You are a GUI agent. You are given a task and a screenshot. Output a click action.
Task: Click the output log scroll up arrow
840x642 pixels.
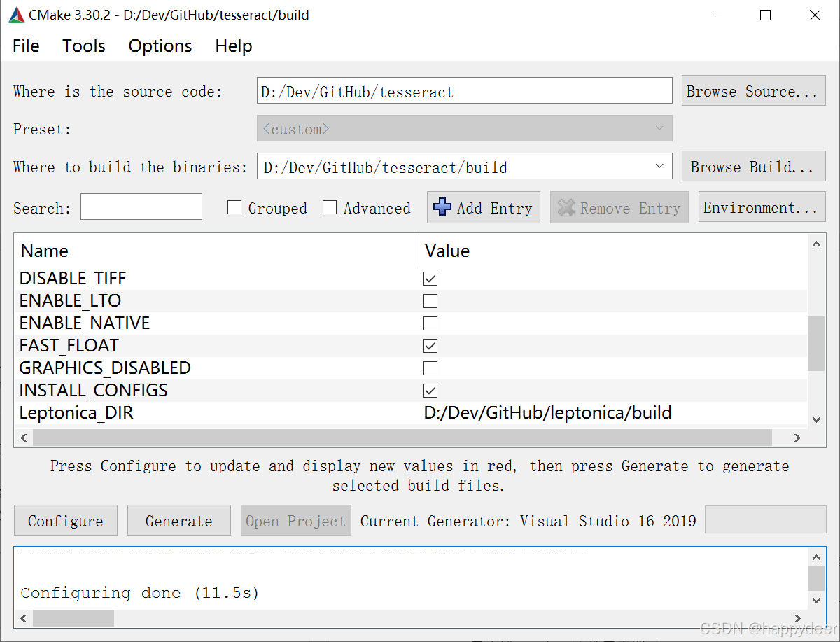[816, 557]
